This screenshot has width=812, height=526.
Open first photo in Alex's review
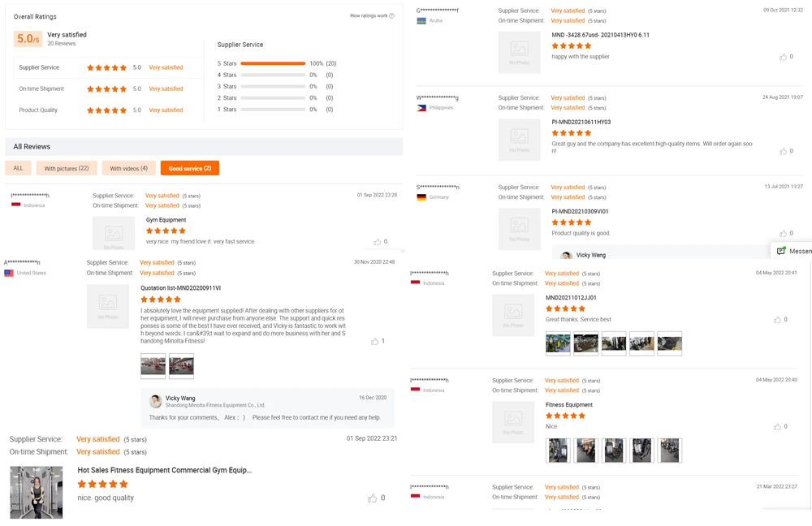click(x=153, y=366)
